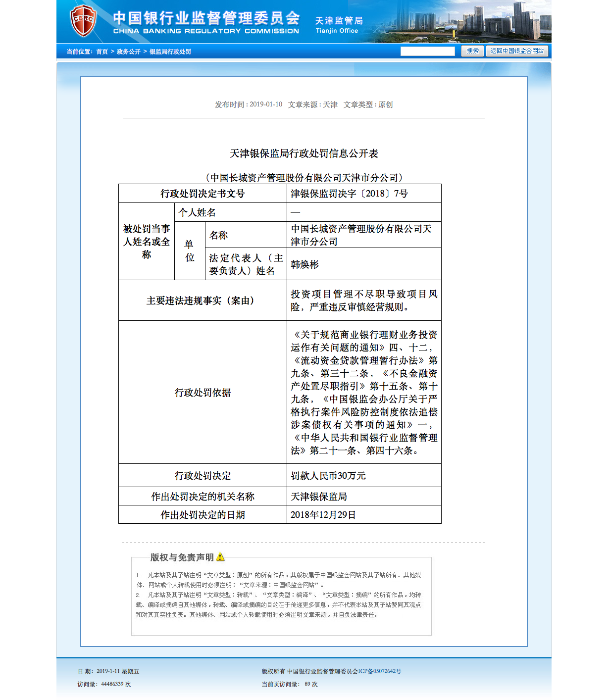608x700 pixels.
Task: Click the 文章类型:原创 text
Action: (368, 104)
